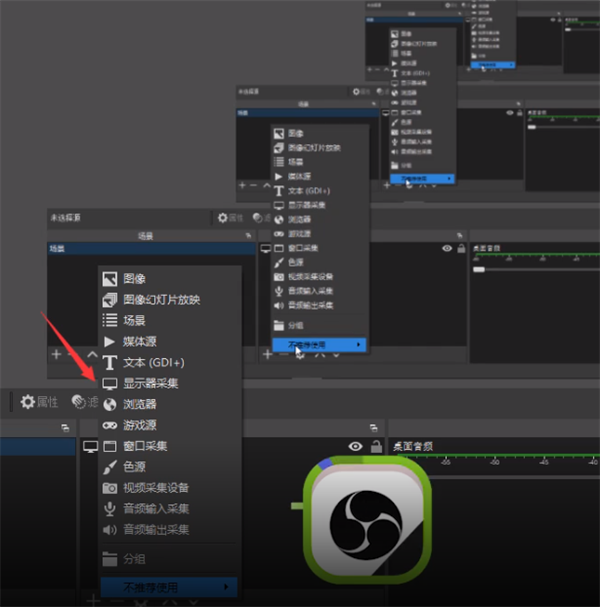
Task: Click the float-dock icon above the bottom-left scenes panel
Action: (x=64, y=427)
